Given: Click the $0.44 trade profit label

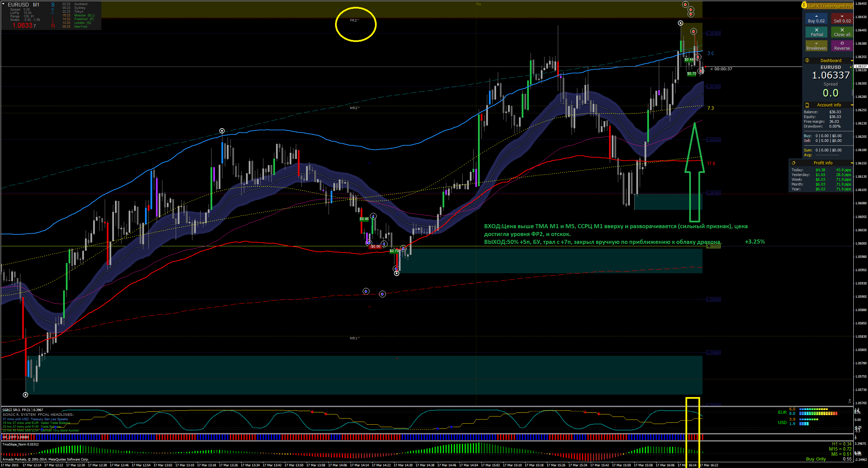Looking at the screenshot, I should [689, 60].
